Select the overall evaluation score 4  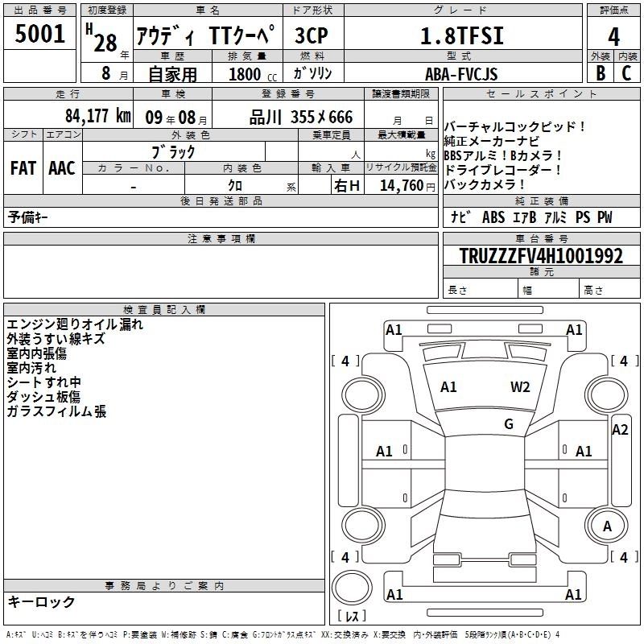point(613,35)
